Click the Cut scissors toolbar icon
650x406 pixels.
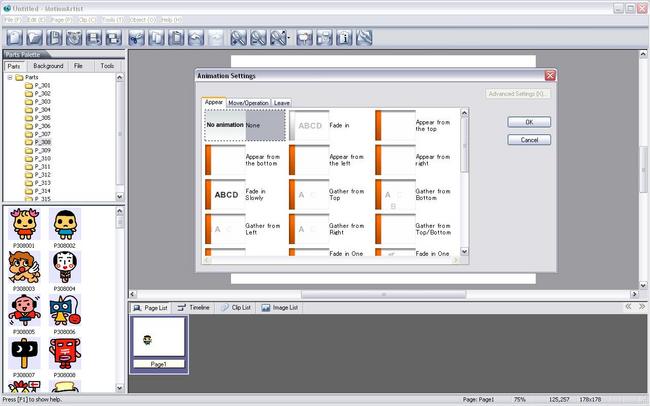136,38
